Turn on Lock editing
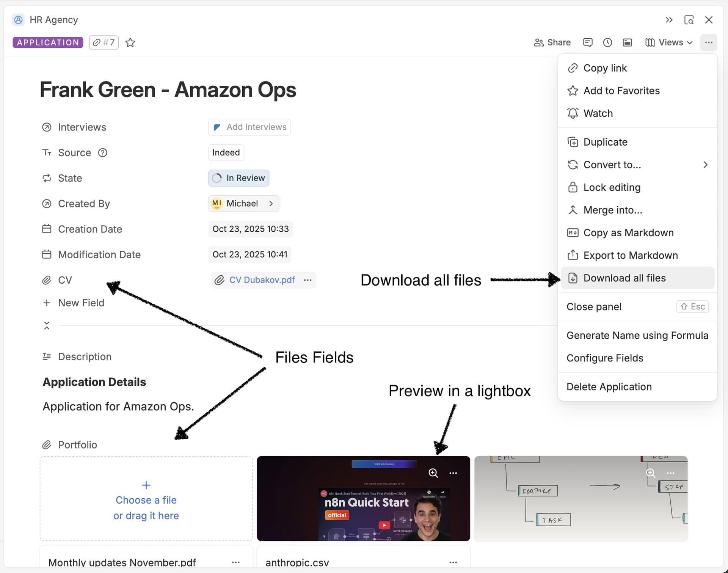Screen dimensions: 728x573 tap(611, 187)
